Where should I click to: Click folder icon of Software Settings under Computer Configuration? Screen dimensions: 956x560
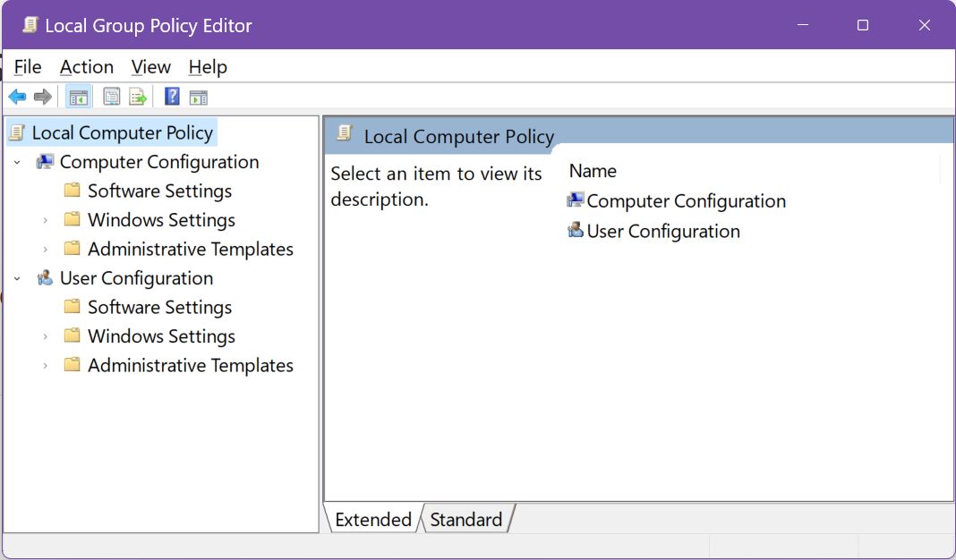(x=72, y=191)
